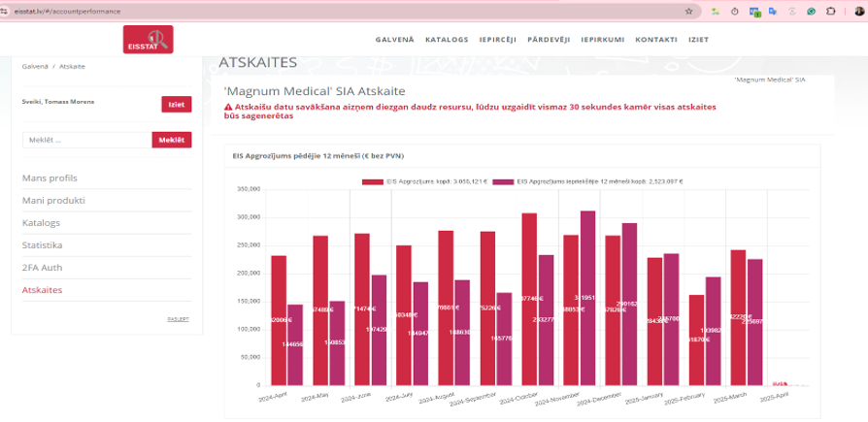Image resolution: width=868 pixels, height=422 pixels.
Task: Click the red bar for 2025-February
Action: tap(696, 341)
